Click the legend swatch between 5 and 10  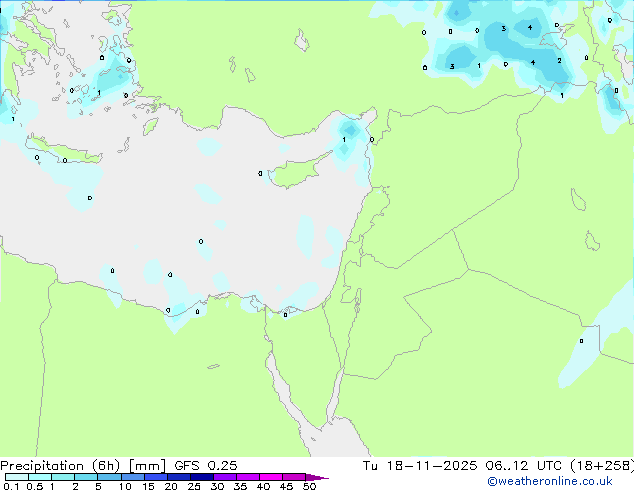coord(110,477)
